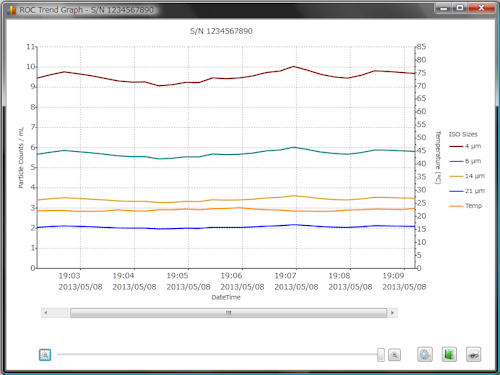Click the DateTime axis label
The height and width of the screenshot is (375, 500).
(x=226, y=297)
